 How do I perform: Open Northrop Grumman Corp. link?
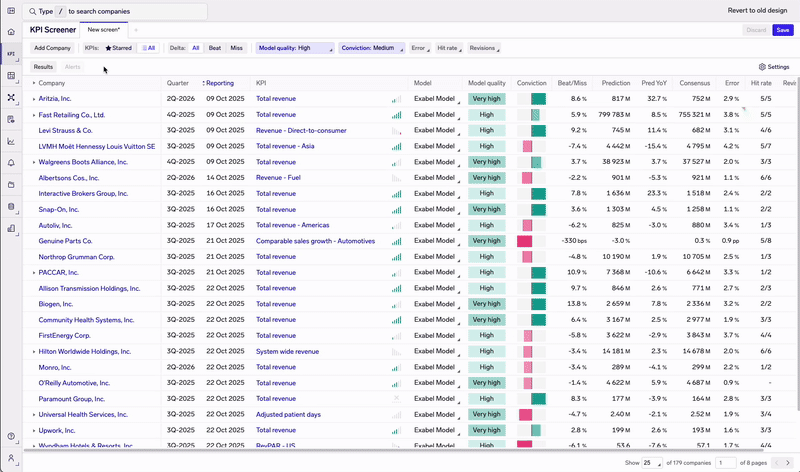77,257
